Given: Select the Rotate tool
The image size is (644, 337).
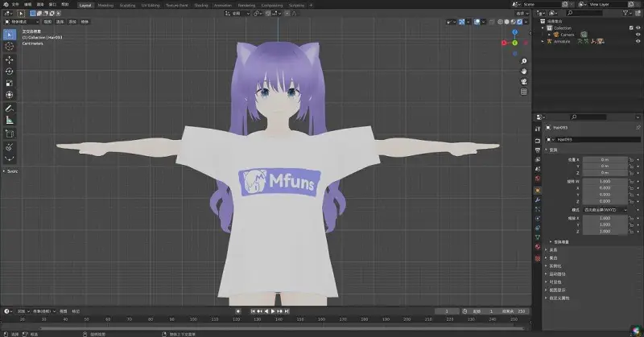Looking at the screenshot, I should point(10,72).
